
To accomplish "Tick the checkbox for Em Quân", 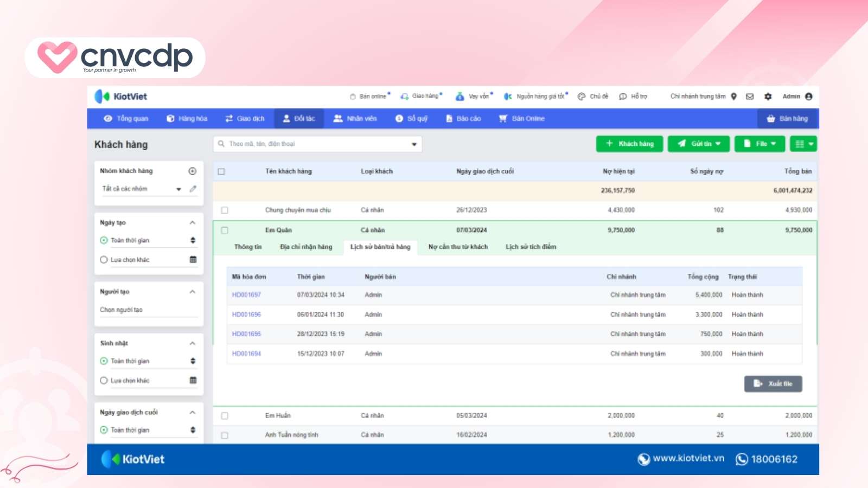I will 225,230.
